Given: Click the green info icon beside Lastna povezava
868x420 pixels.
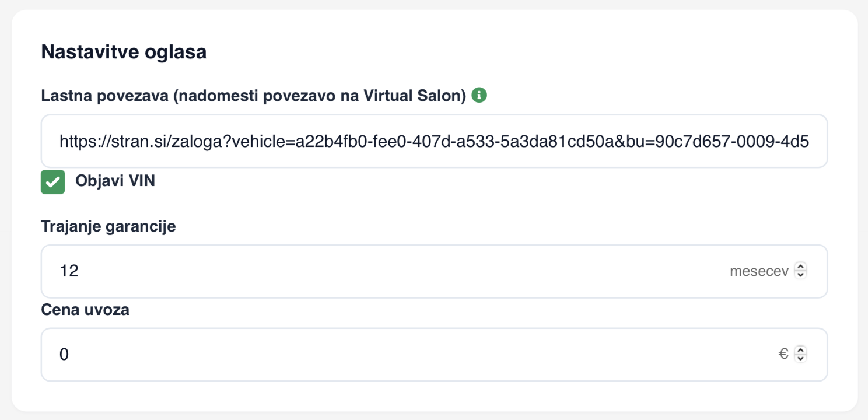Looking at the screenshot, I should [479, 95].
